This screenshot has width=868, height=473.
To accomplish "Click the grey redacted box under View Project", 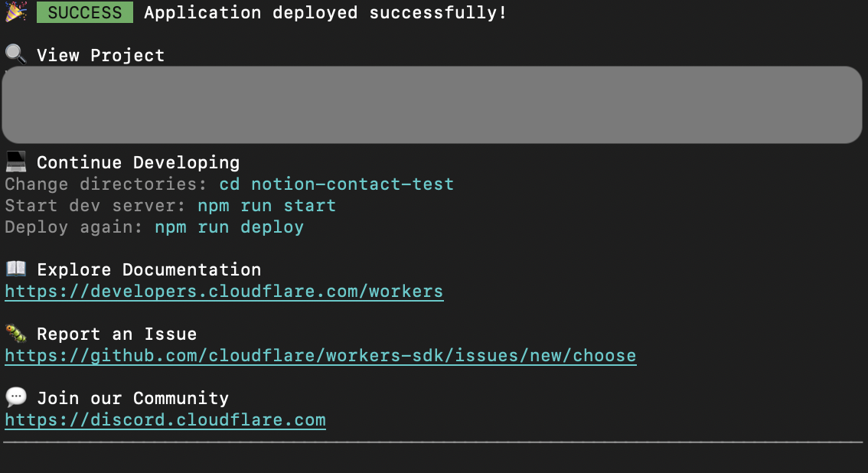I will (432, 105).
